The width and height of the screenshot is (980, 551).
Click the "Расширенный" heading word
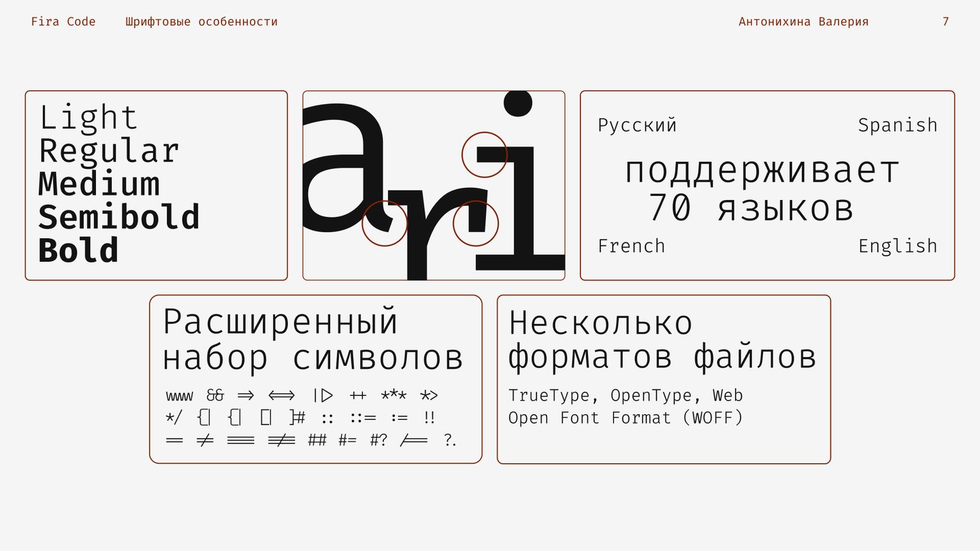coord(280,322)
